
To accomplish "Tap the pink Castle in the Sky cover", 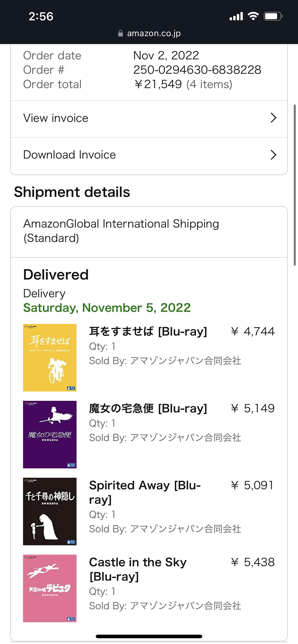I will [50, 588].
